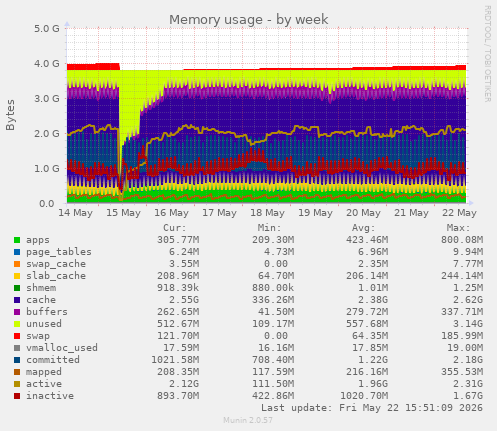Click the brown mapped legend swatch
497x431 pixels.
(17, 372)
